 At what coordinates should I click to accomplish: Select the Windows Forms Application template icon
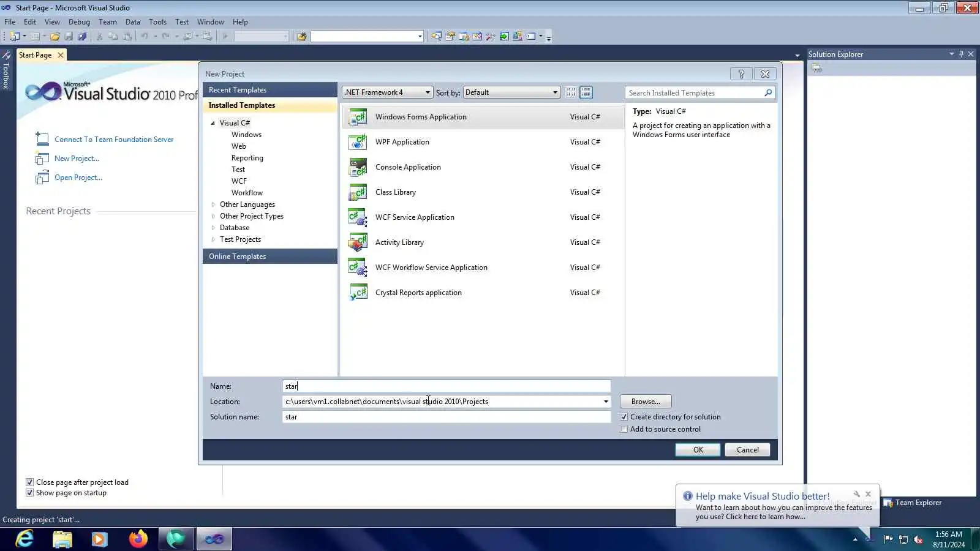pyautogui.click(x=358, y=117)
